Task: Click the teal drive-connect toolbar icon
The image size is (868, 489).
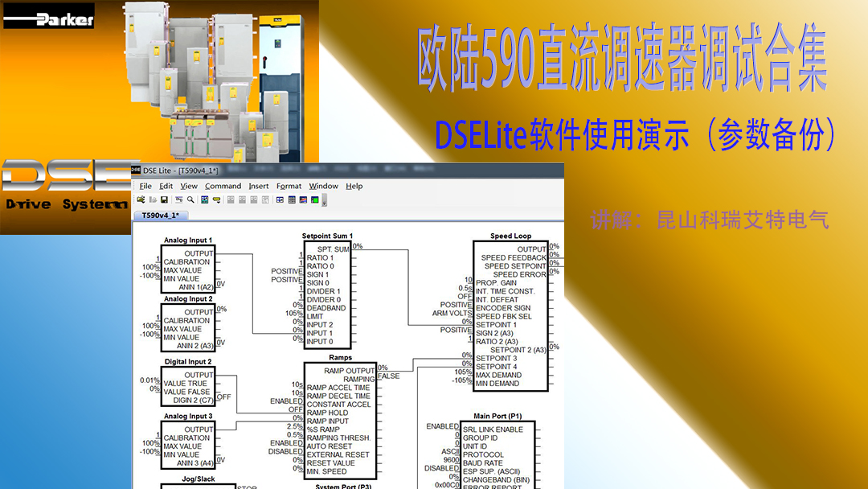Action: 205,199
